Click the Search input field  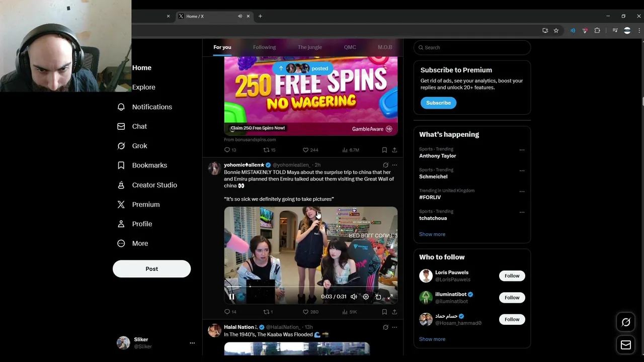point(472,47)
